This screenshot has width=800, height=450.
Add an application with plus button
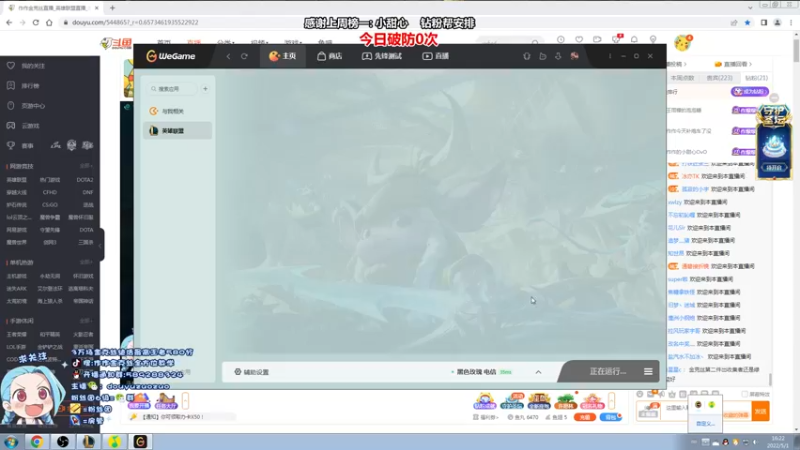coord(205,89)
